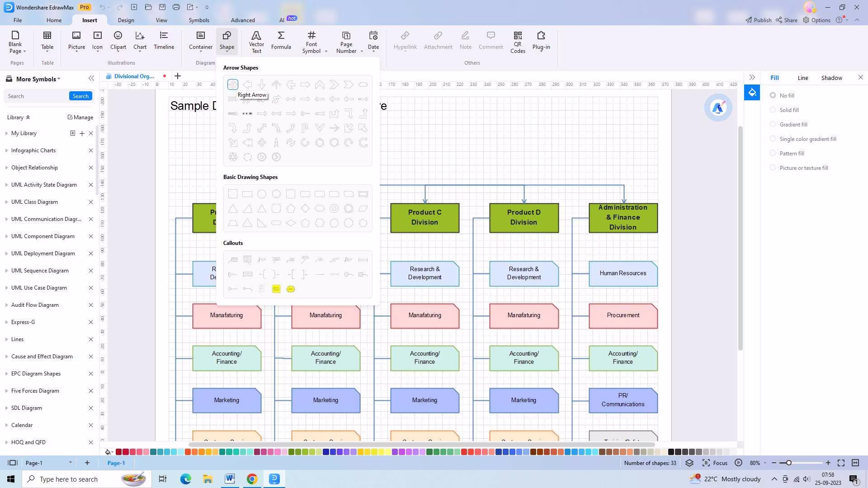
Task: Insert a QR Codes element
Action: pos(518,42)
